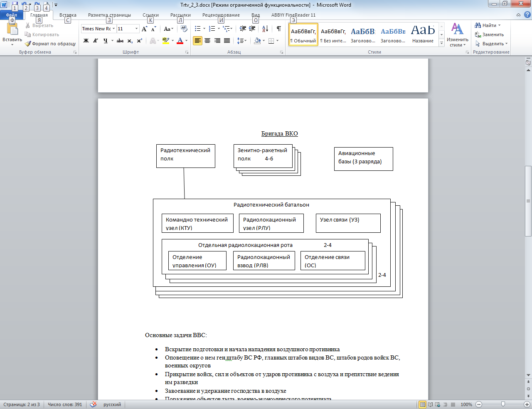Click the 100% zoom level
Viewport: 532px width, 409px height.
pyautogui.click(x=466, y=404)
